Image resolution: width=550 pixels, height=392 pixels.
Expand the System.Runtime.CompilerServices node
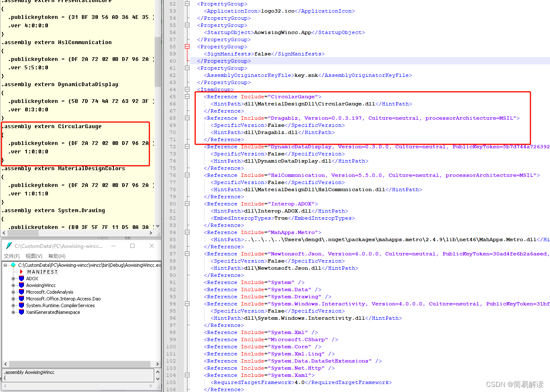point(13,305)
